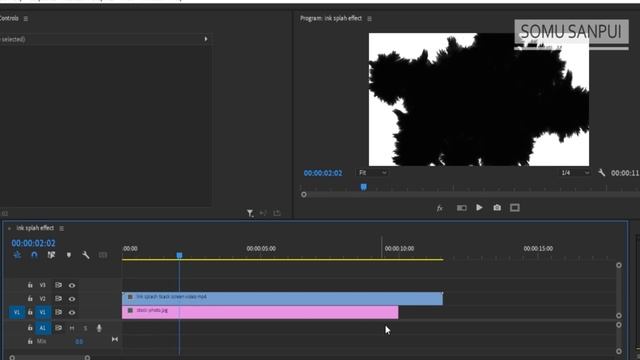Play the sequence in Program monitor
Screen dimensions: 640x360
click(479, 208)
